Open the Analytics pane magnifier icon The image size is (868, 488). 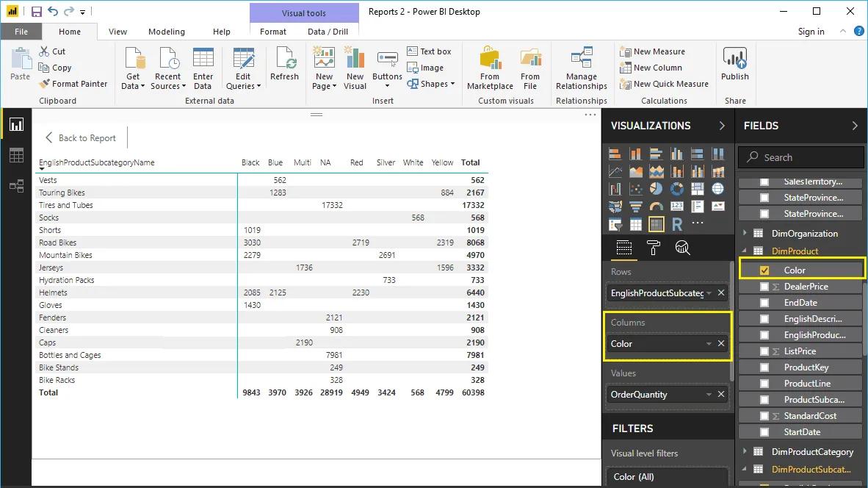(x=683, y=248)
